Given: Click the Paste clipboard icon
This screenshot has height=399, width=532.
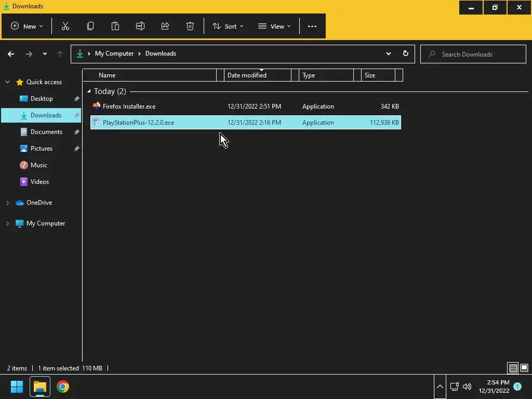Looking at the screenshot, I should (x=115, y=26).
